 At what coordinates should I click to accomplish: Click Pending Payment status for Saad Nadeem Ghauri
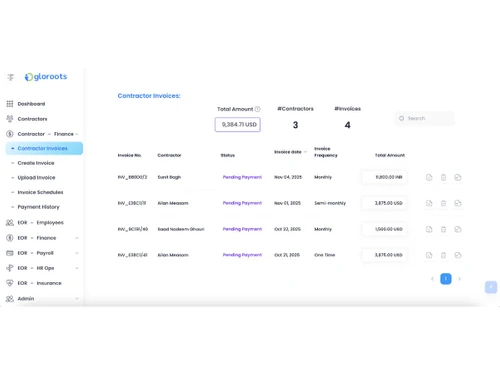pos(242,229)
